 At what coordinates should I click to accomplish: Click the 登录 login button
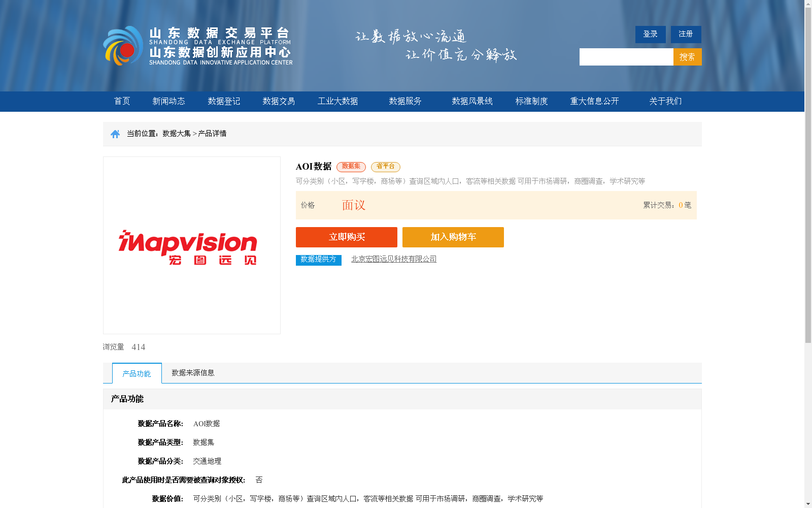pyautogui.click(x=651, y=35)
